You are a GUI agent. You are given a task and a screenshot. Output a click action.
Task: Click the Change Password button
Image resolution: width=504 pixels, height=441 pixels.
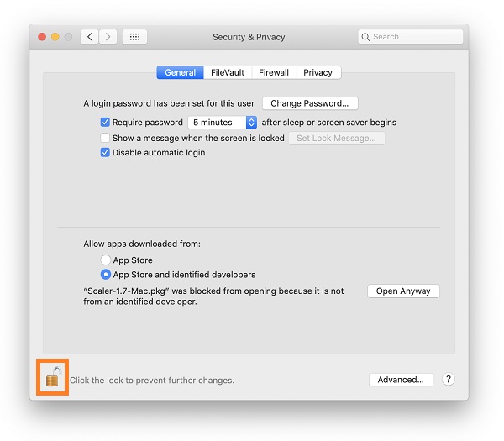pos(310,103)
